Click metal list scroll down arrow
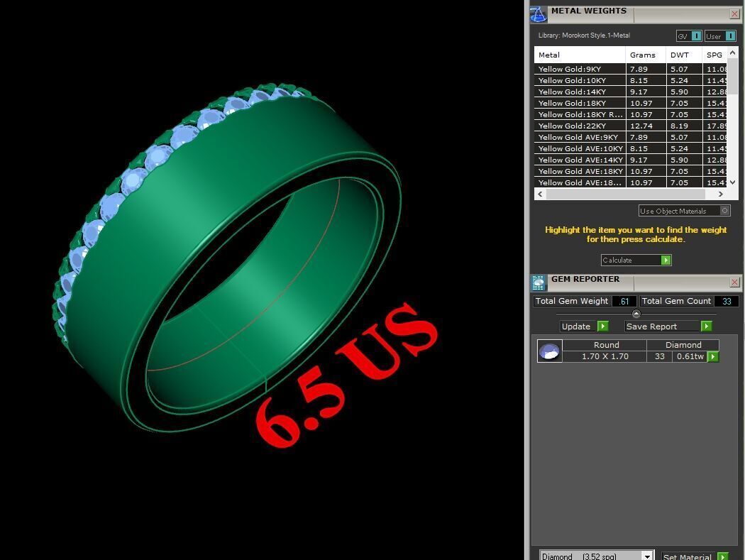The image size is (745, 560). [733, 182]
